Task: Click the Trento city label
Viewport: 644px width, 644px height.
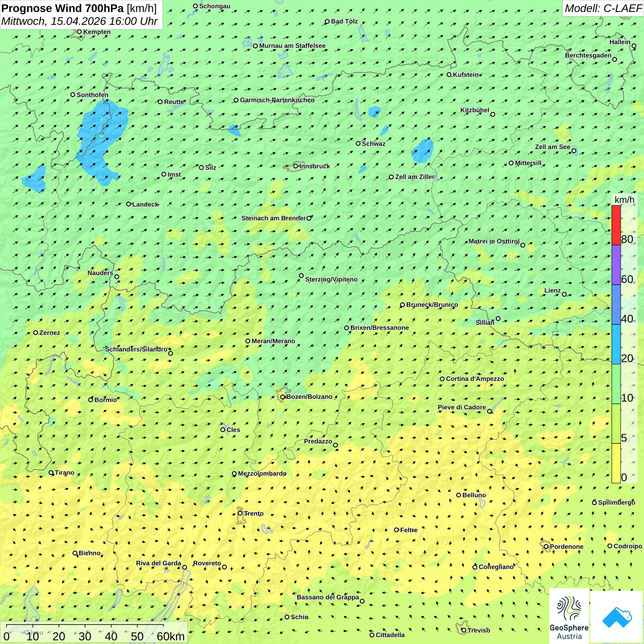Action: tap(254, 513)
